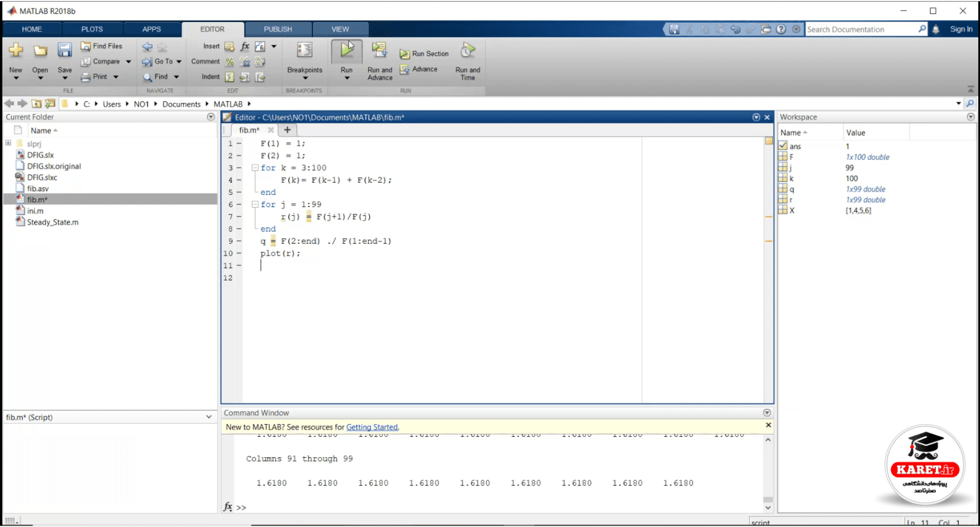This screenshot has width=980, height=527.
Task: Switch to the VIEW tab
Action: pyautogui.click(x=341, y=29)
